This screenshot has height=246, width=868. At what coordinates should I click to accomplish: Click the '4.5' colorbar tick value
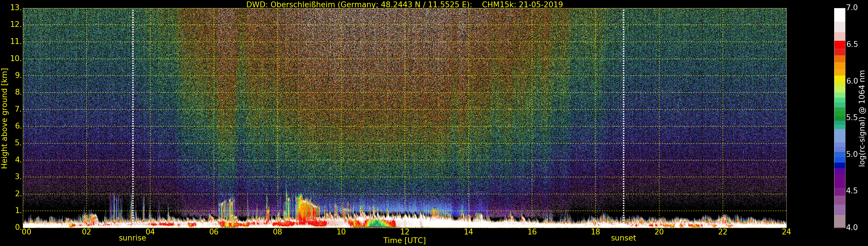tap(852, 191)
